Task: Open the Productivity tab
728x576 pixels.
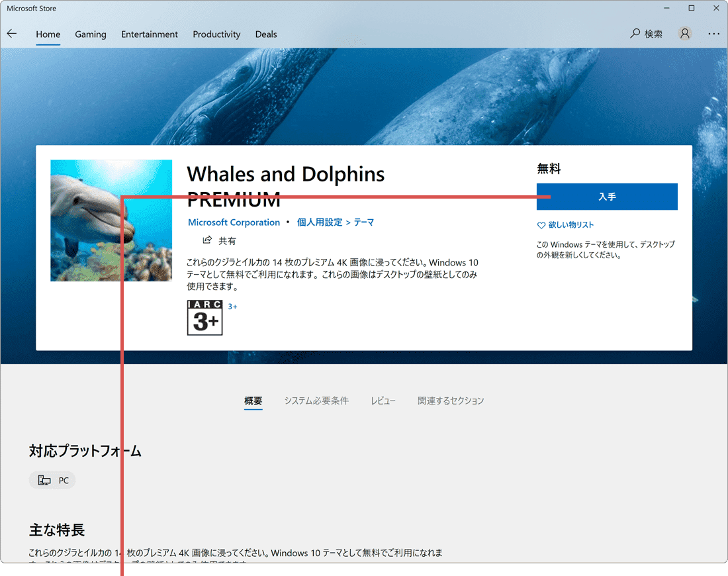Action: click(216, 34)
